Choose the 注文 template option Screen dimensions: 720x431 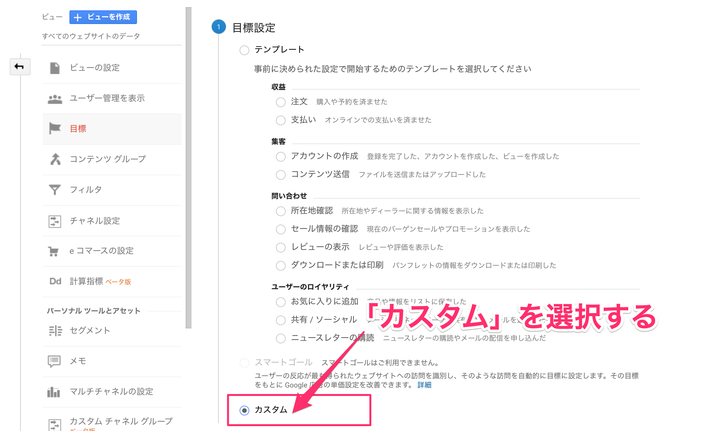tap(280, 101)
